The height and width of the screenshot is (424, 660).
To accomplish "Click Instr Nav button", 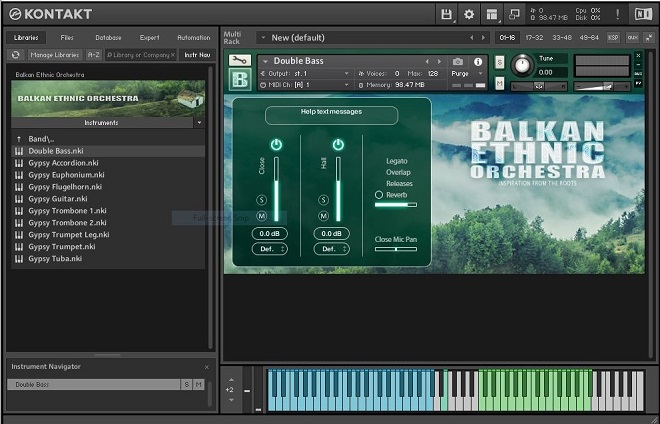I will click(197, 55).
